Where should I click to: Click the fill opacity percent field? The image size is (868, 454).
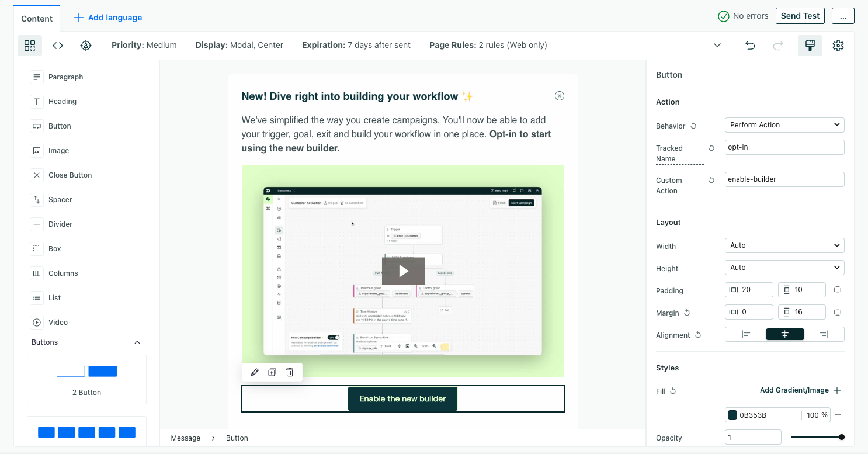click(x=817, y=415)
